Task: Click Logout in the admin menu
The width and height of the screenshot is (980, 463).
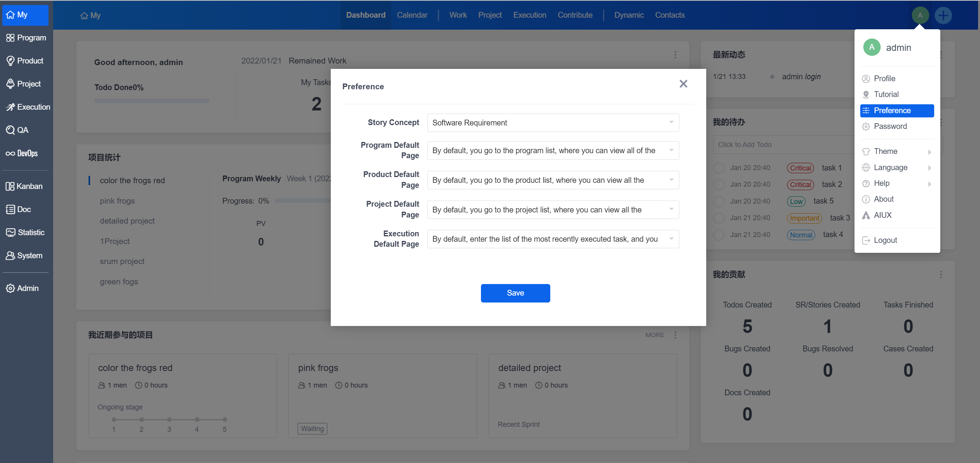Action: (x=885, y=240)
